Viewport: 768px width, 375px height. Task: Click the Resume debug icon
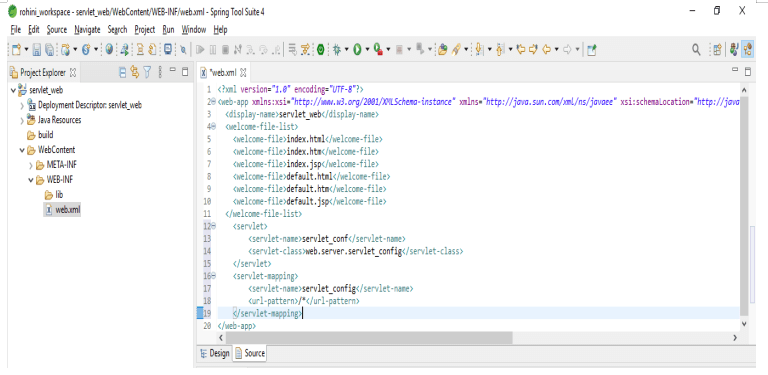[x=200, y=49]
